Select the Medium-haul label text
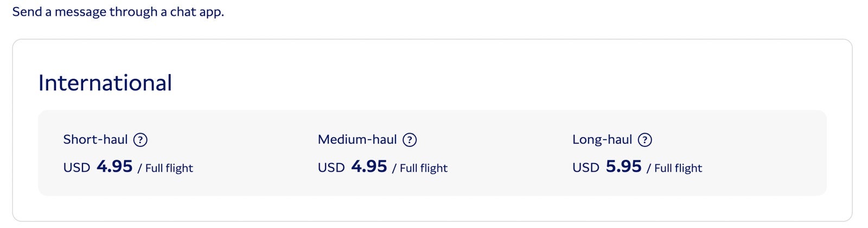This screenshot has width=868, height=228. point(358,140)
